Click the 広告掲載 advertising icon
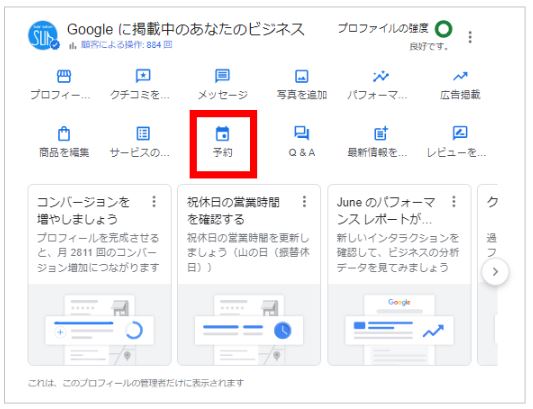Viewport: 533px width, 409px height. (460, 76)
